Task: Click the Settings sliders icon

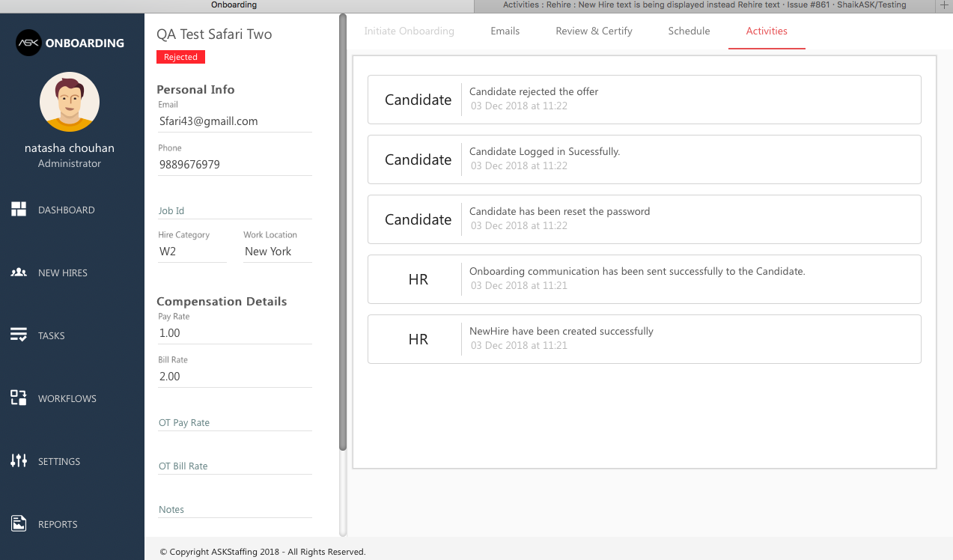Action: 19,461
